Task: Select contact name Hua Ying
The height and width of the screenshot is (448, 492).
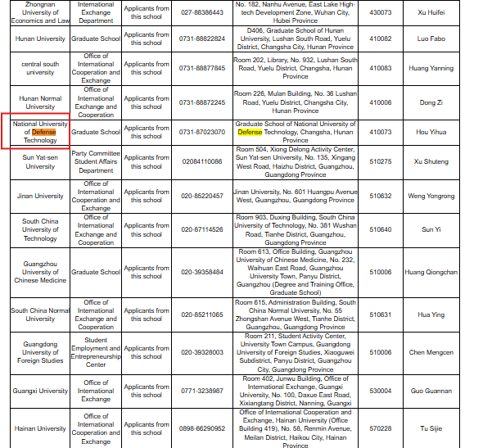Action: point(431,315)
